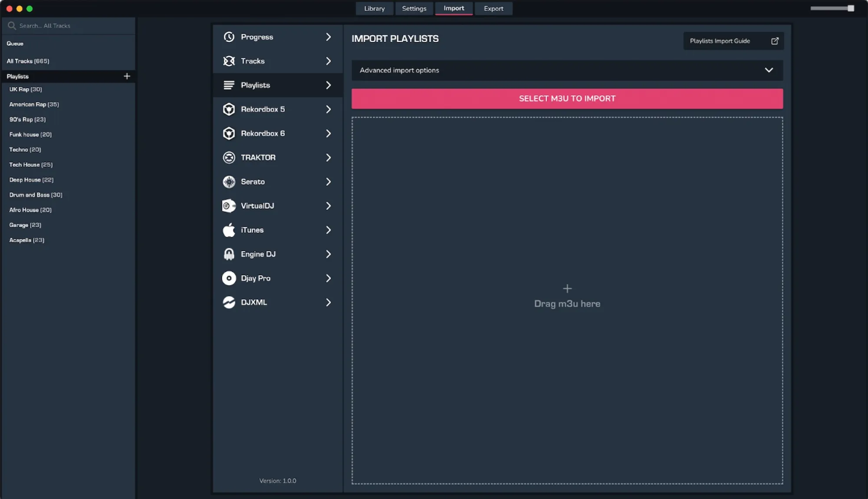Click the Progress clock icon

(229, 37)
